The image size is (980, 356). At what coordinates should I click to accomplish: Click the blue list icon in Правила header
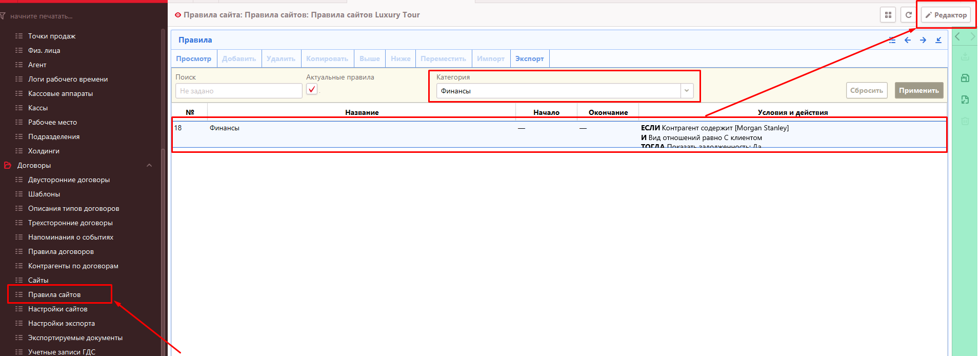pyautogui.click(x=892, y=40)
